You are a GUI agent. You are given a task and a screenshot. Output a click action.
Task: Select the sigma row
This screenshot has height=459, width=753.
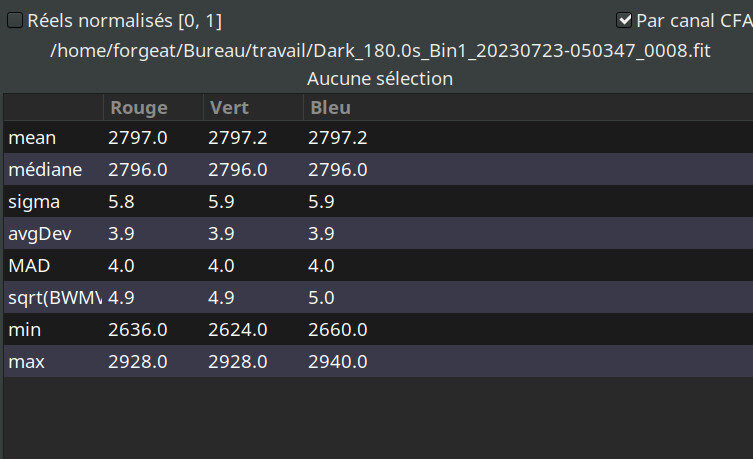[34, 202]
